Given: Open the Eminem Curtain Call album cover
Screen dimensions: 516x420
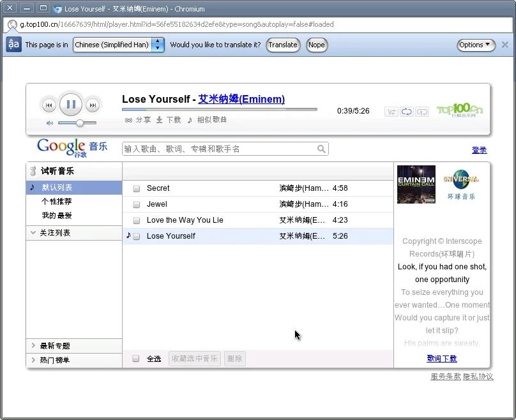Looking at the screenshot, I should pos(416,184).
